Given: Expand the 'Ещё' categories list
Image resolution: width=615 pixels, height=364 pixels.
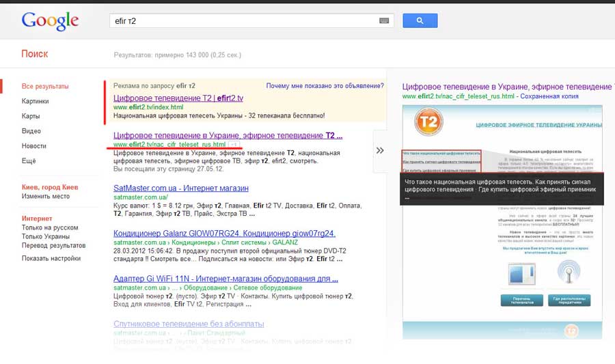Looking at the screenshot, I should pos(29,160).
